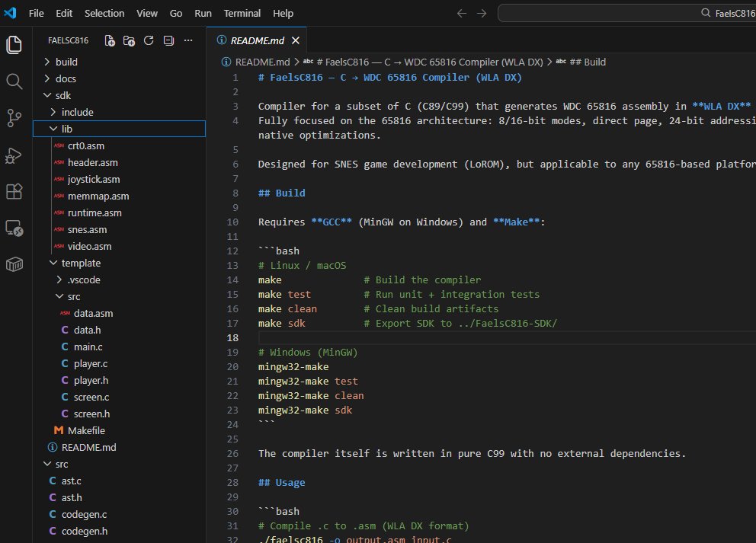This screenshot has height=543, width=756.
Task: Close the README.md editor tab
Action: 296,40
